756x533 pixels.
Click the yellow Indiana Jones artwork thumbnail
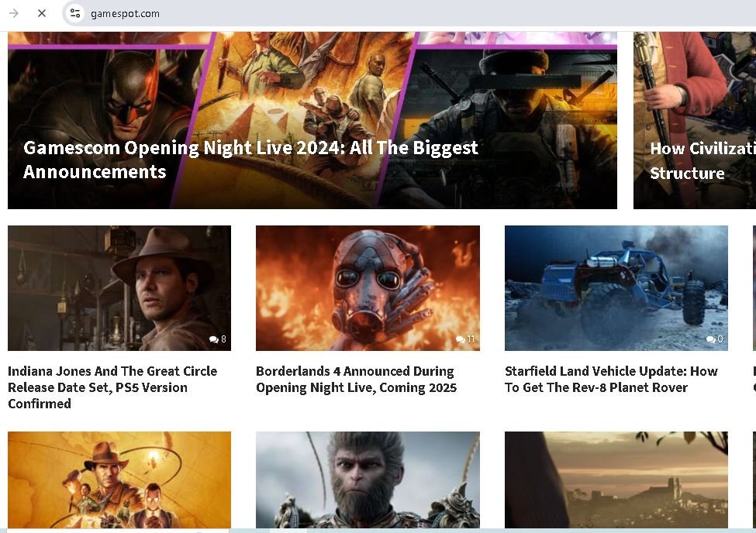(x=119, y=479)
